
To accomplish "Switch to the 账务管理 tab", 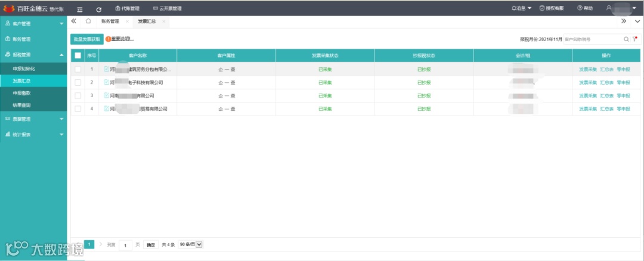I will [110, 21].
